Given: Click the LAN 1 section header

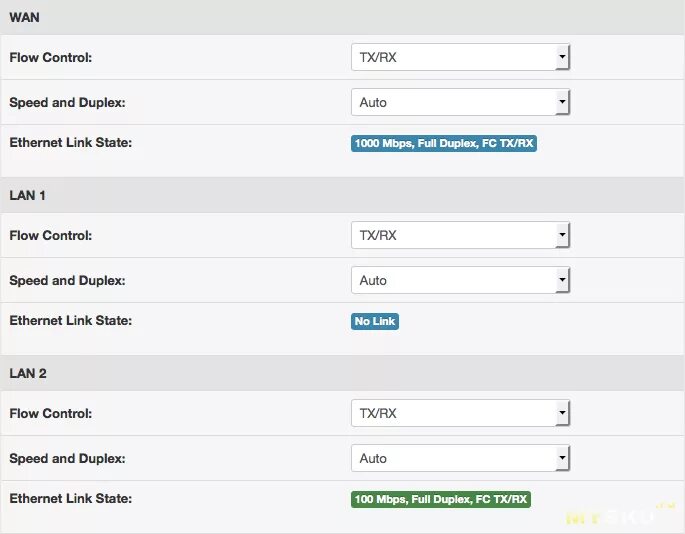Looking at the screenshot, I should pyautogui.click(x=28, y=195).
